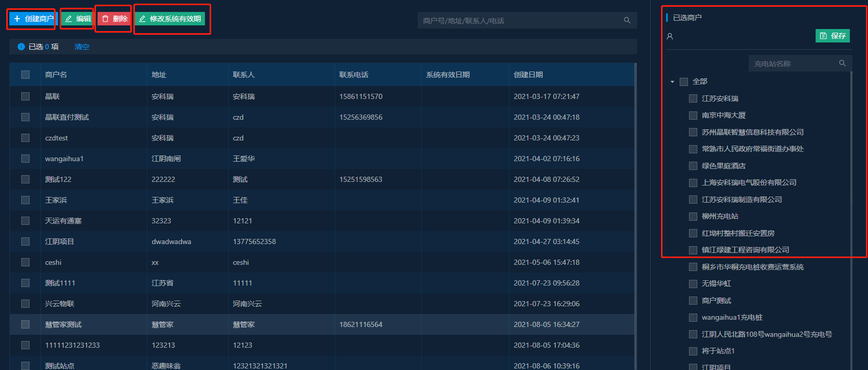Click the 创建日期 column header

pyautogui.click(x=528, y=75)
